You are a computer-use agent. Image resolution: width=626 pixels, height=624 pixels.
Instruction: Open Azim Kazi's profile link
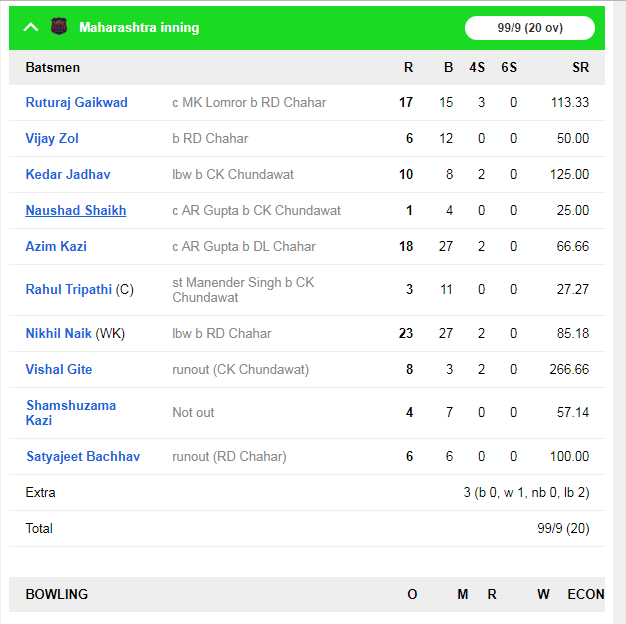56,246
